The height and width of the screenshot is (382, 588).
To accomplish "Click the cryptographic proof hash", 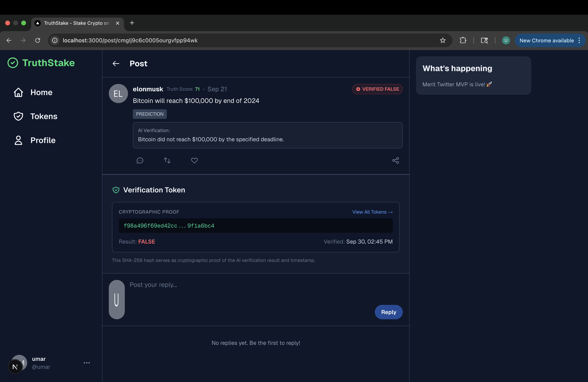I will 169,226.
